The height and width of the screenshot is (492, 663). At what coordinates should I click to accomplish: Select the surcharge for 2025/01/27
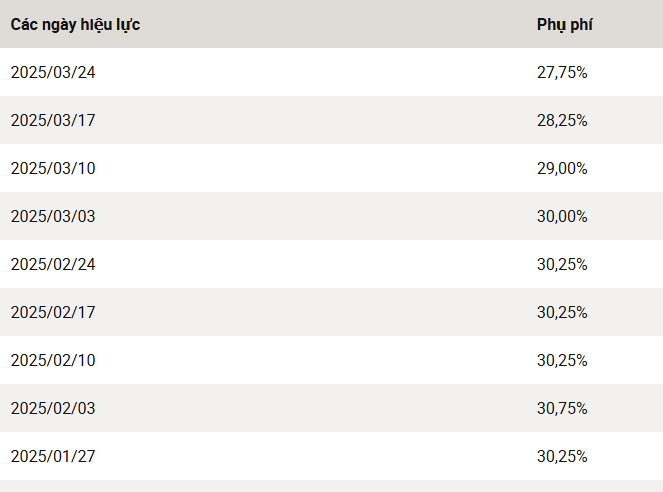point(562,456)
